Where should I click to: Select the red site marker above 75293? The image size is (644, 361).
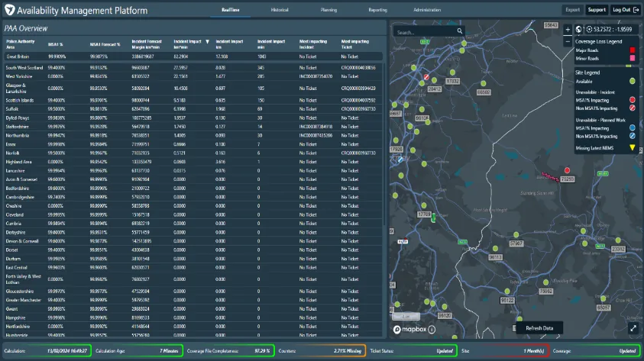point(567,170)
